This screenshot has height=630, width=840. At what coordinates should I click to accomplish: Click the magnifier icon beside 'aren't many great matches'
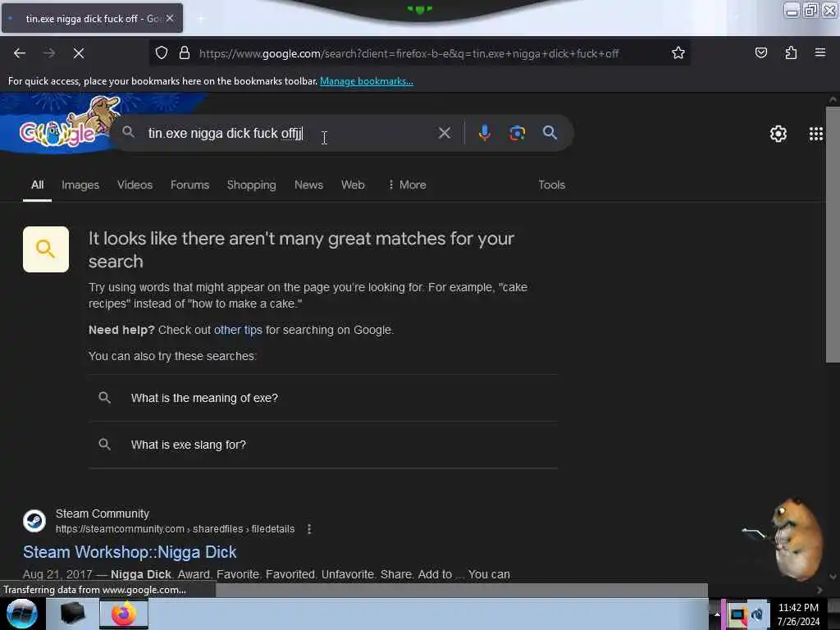[x=46, y=249]
